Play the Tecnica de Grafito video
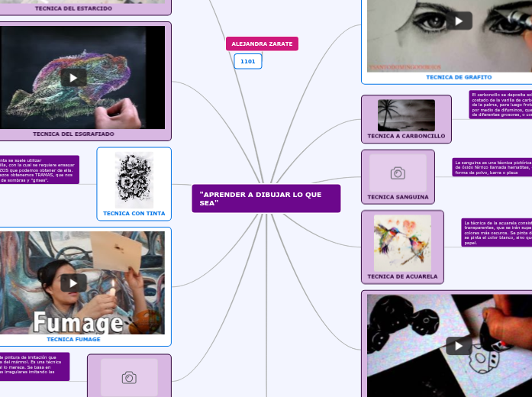 coord(459,21)
